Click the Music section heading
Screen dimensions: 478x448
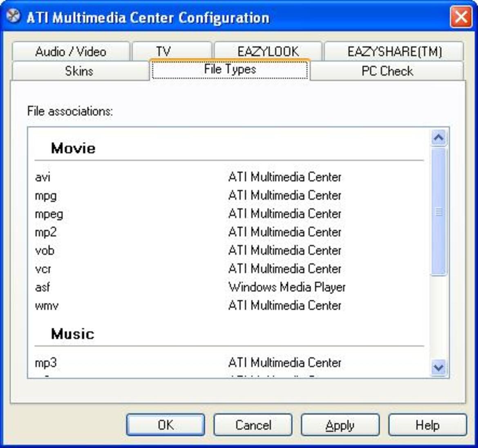click(x=73, y=334)
